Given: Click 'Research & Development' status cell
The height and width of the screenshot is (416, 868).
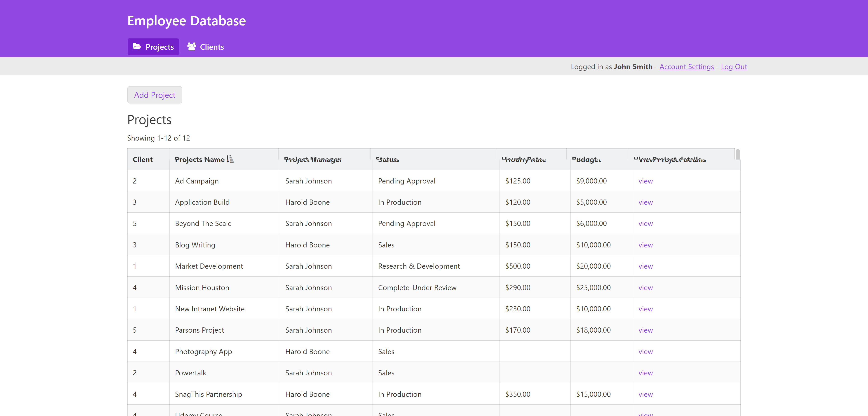Looking at the screenshot, I should pos(436,266).
